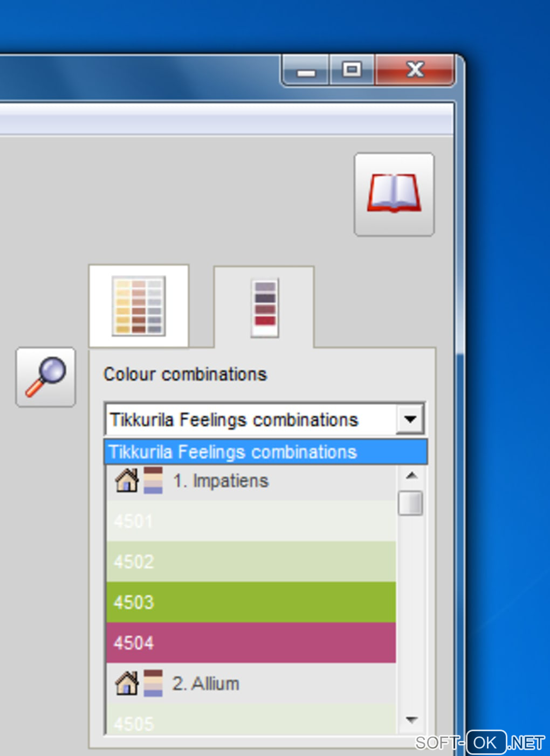Click the Tikkurila Feelings combinations combo field

[265, 419]
